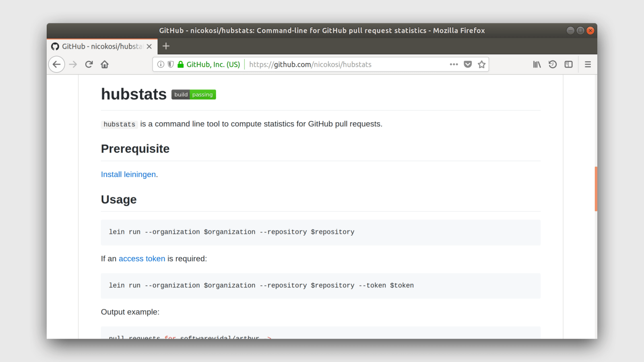Screen dimensions: 644x362
Task: Open the Firefox hamburger menu
Action: point(588,64)
